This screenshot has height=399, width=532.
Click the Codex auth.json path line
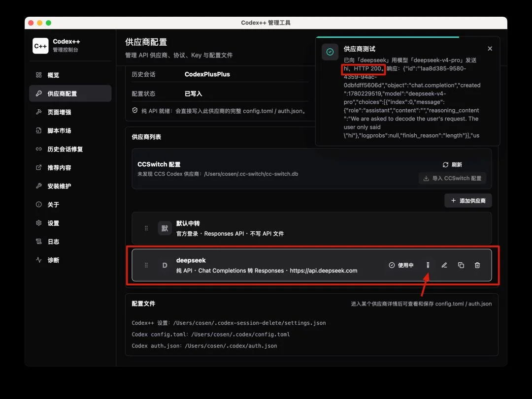coord(204,346)
